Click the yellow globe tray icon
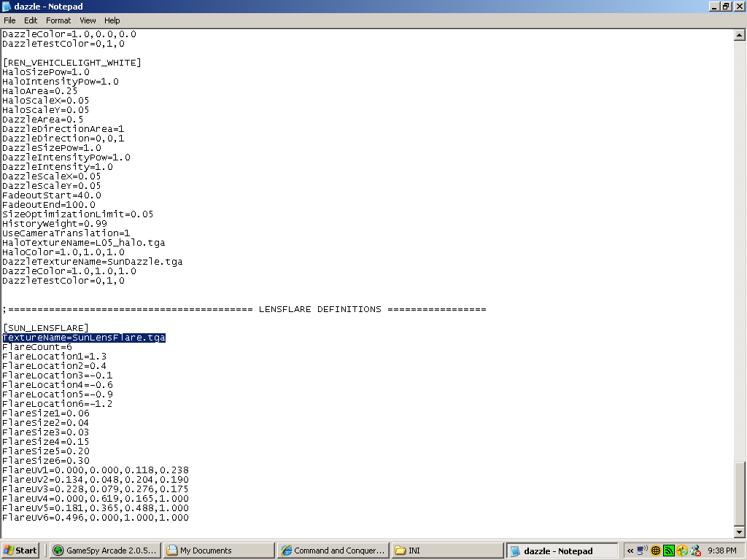The height and width of the screenshot is (560, 747). pyautogui.click(x=656, y=551)
